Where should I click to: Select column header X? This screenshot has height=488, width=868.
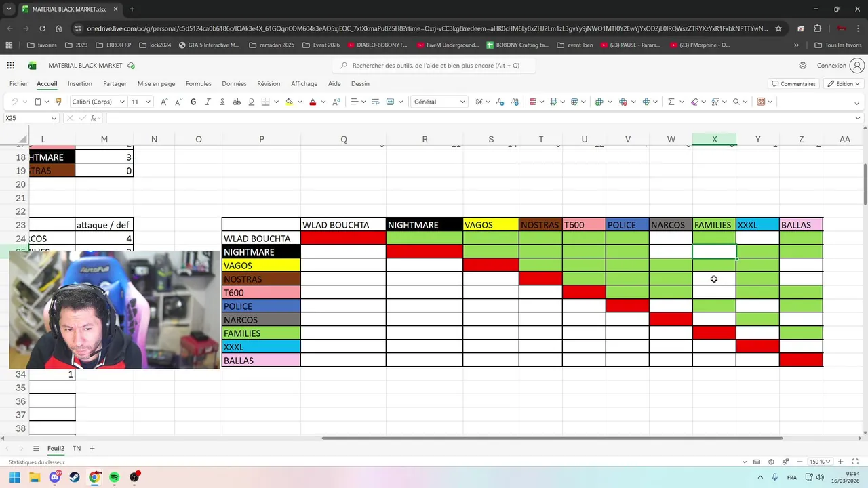(x=714, y=139)
